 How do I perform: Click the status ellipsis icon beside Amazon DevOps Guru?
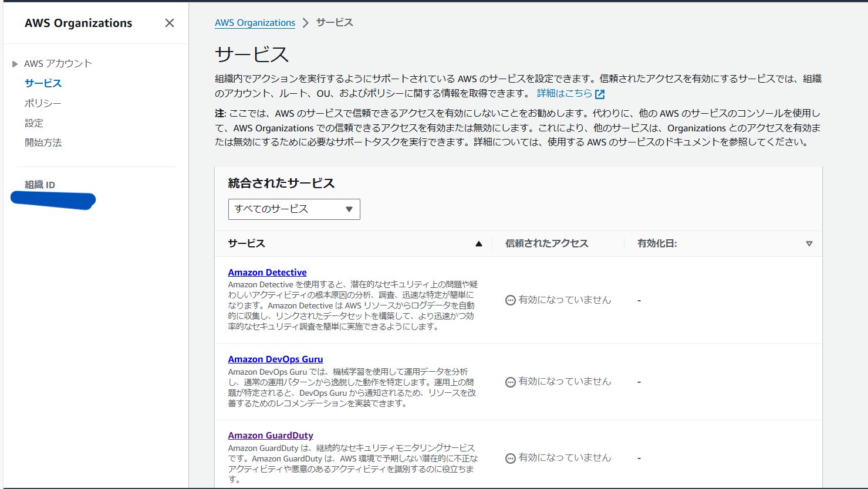509,382
